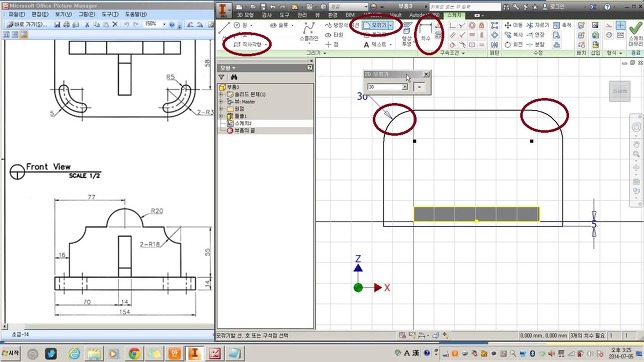Select the Trim (자르기) tool
The image size is (644, 362).
click(x=538, y=25)
